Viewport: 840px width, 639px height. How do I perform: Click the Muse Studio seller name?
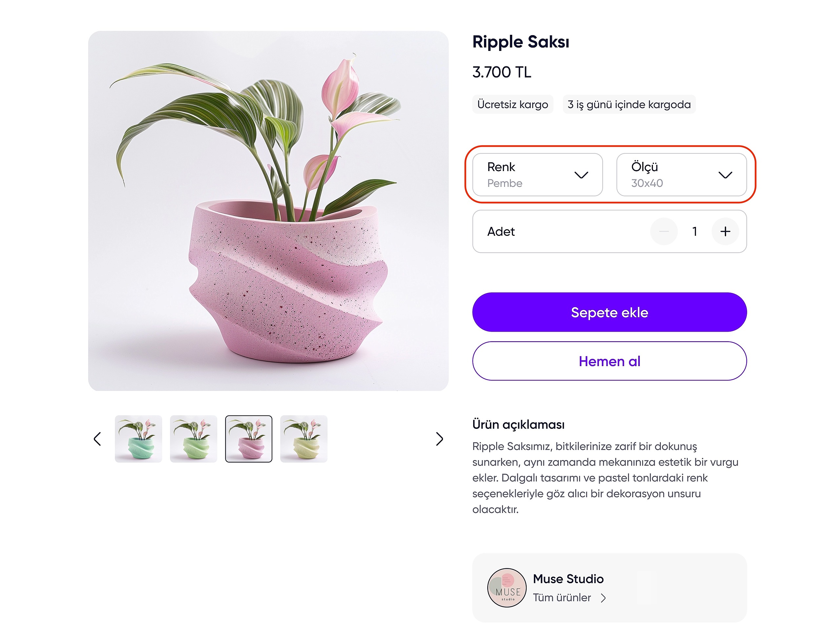[x=568, y=579]
